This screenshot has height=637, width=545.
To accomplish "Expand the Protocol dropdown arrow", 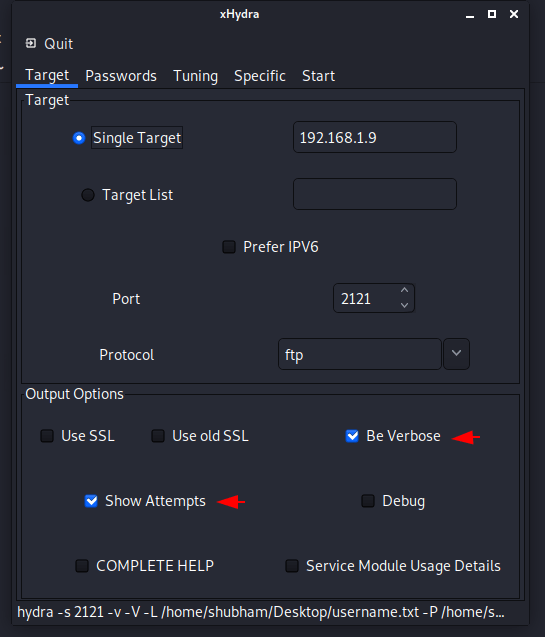I will pos(456,354).
